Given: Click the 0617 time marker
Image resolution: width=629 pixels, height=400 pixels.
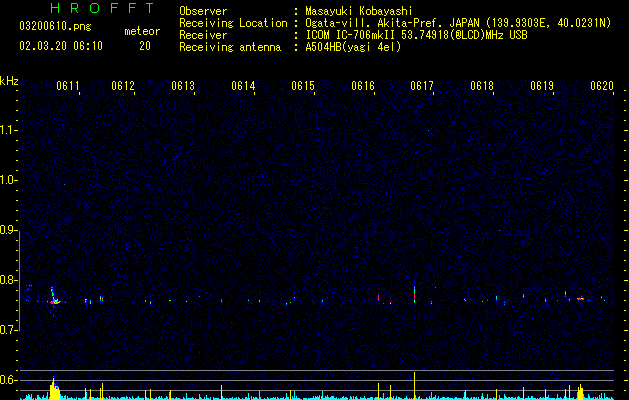Looking at the screenshot, I should pos(422,85).
